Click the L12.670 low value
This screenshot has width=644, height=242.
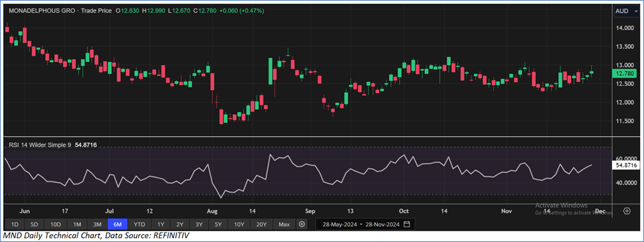pos(178,11)
